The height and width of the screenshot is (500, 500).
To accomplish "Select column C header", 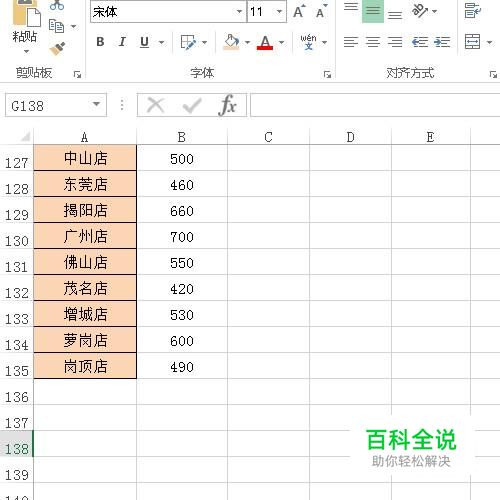I will [x=268, y=137].
